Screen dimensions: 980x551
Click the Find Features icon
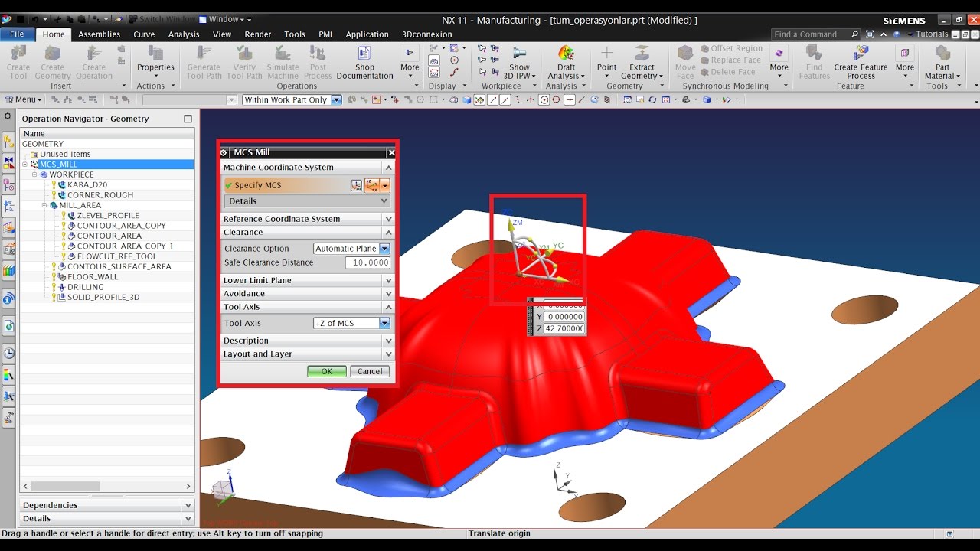(x=815, y=54)
